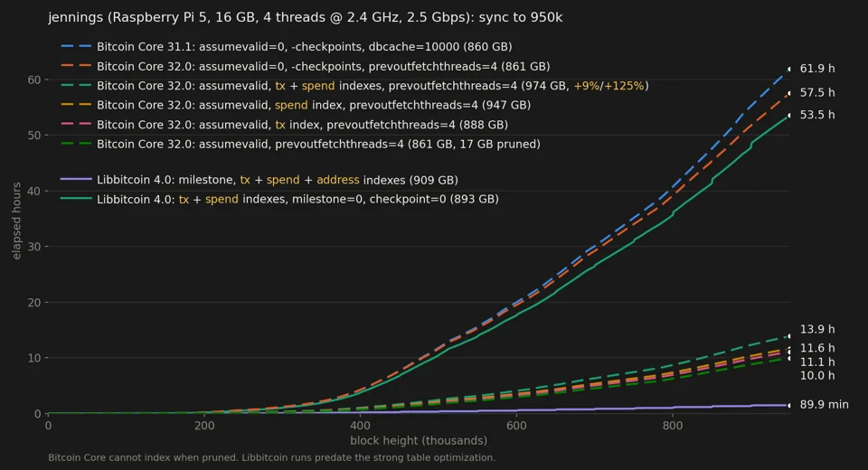Click the blue dashed legend line sample
Image resolution: width=868 pixels, height=470 pixels.
[76, 46]
